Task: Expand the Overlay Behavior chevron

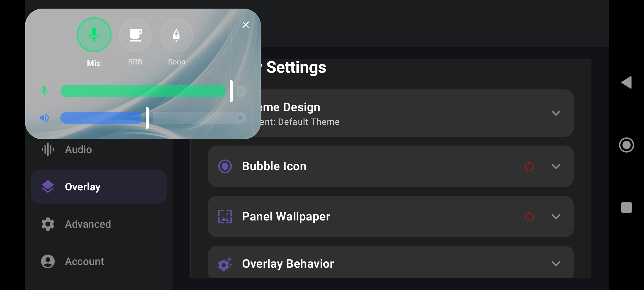Action: tap(556, 264)
